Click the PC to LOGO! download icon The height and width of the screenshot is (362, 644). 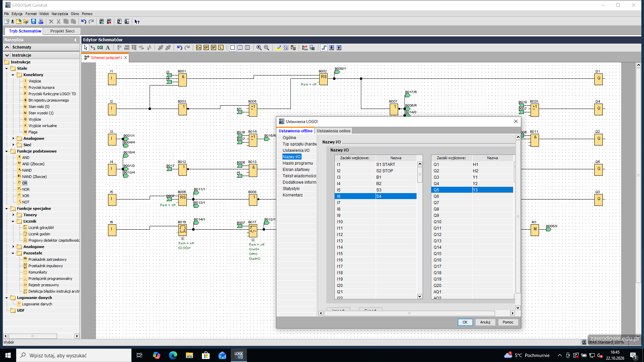point(119,21)
